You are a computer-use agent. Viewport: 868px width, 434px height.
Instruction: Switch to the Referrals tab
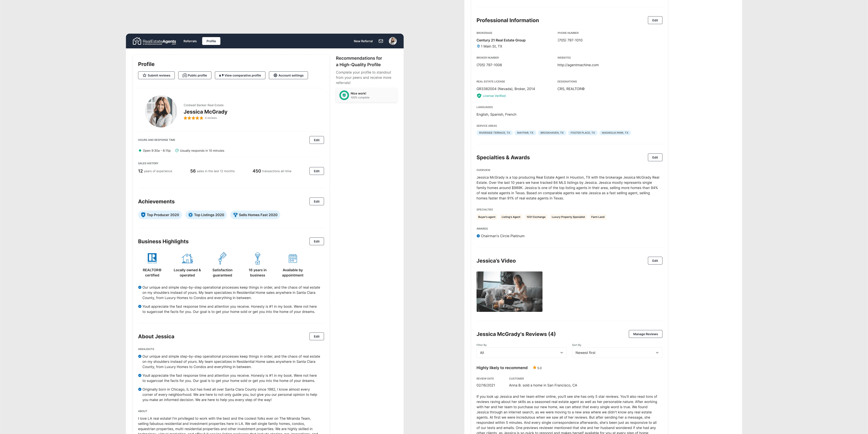tap(190, 41)
